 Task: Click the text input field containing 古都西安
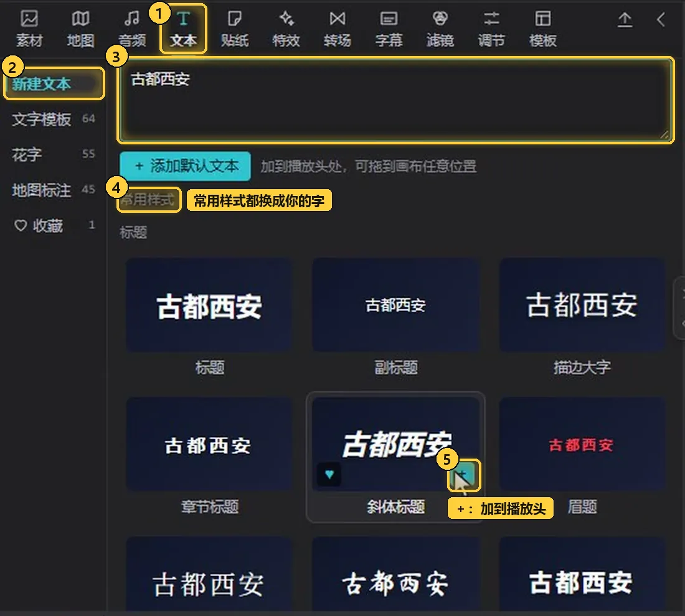click(x=395, y=100)
